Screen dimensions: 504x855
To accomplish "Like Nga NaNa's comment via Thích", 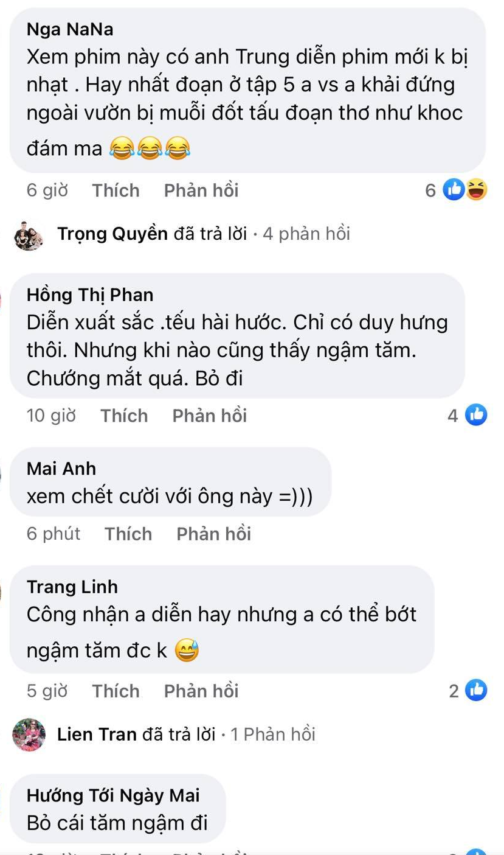I will pyautogui.click(x=116, y=190).
